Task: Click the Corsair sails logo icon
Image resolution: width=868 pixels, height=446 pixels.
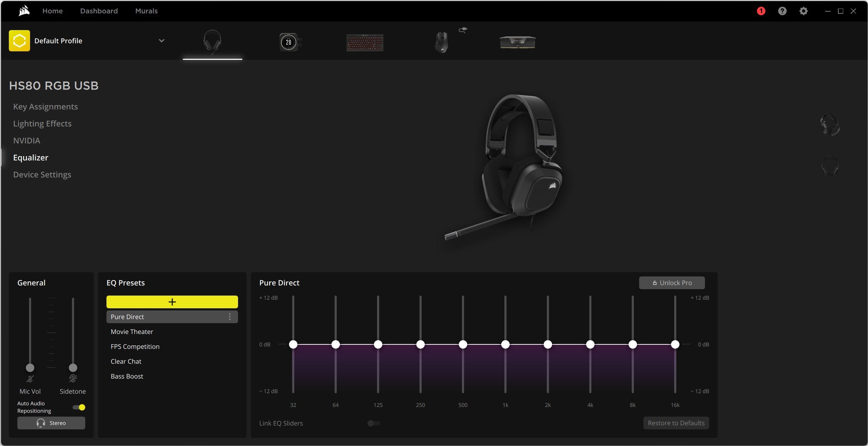Action: 24,11
